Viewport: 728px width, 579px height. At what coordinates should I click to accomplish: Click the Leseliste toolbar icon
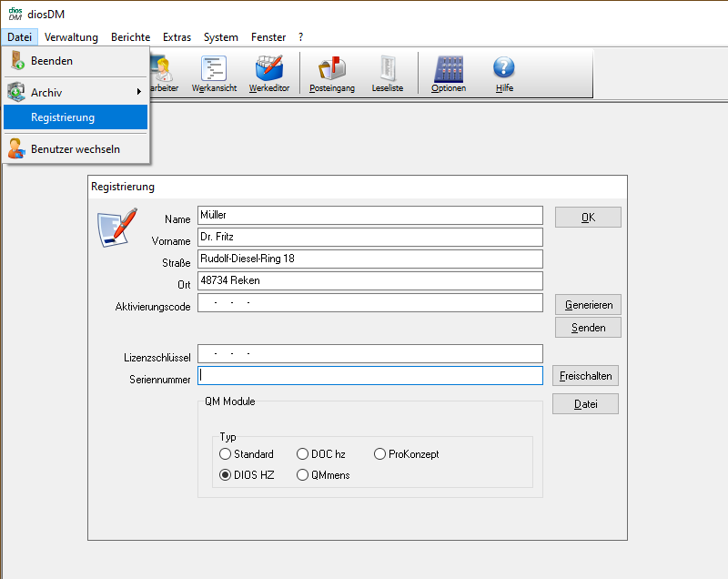pyautogui.click(x=388, y=73)
